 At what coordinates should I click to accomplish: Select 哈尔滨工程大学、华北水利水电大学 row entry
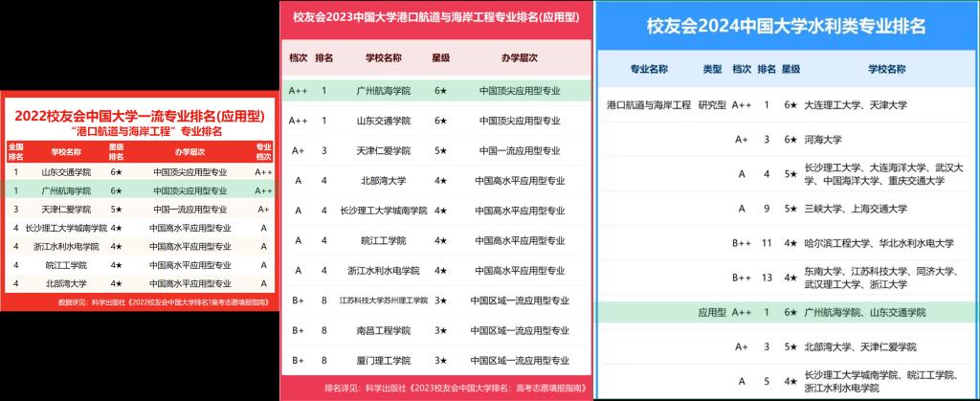(x=880, y=243)
